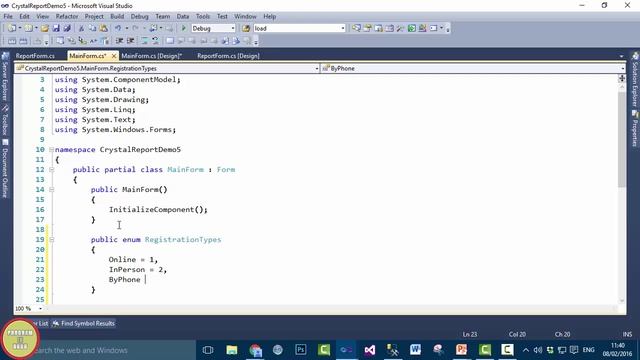
Task: Open the Find Symbol Results panel tab
Action: [84, 323]
